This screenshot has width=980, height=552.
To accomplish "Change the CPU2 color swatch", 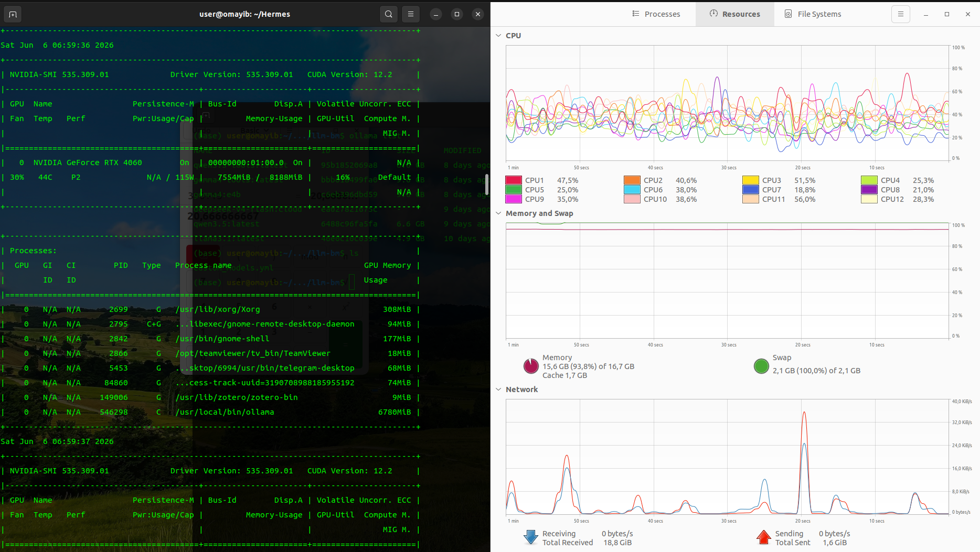I will (x=632, y=180).
